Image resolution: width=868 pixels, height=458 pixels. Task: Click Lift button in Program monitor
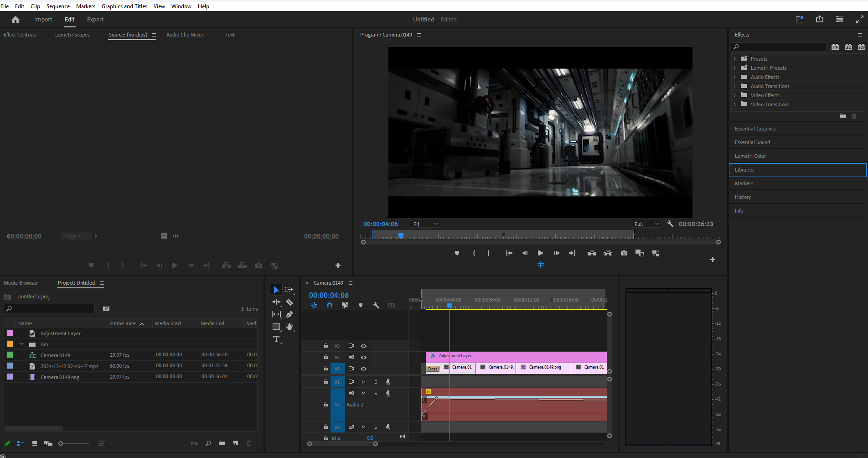592,253
